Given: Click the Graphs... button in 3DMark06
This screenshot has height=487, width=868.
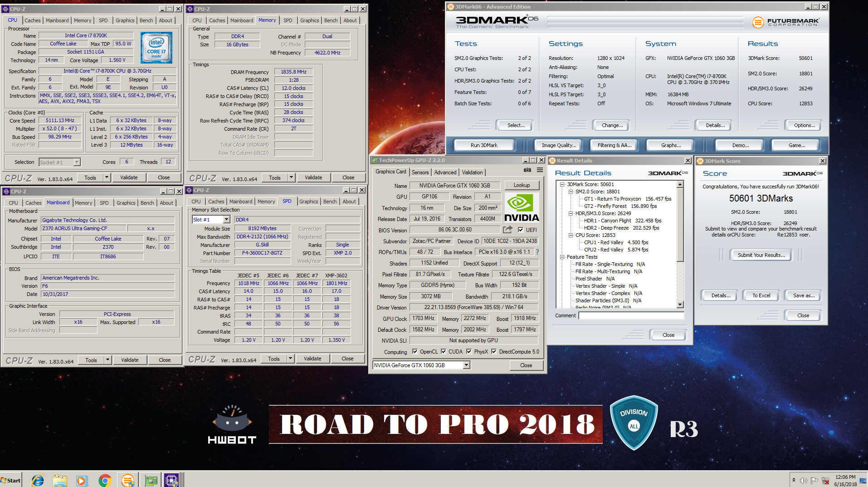Looking at the screenshot, I should (x=671, y=145).
